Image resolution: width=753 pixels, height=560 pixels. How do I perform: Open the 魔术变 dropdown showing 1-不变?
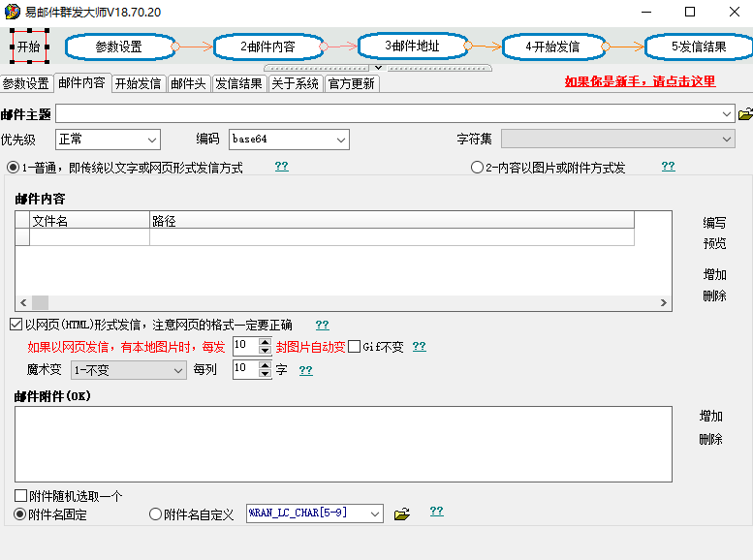point(129,370)
